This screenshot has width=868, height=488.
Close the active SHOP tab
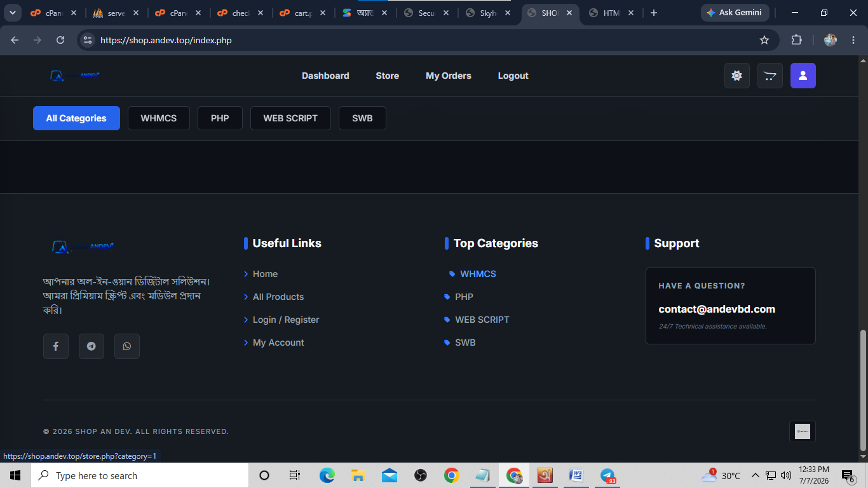(569, 13)
